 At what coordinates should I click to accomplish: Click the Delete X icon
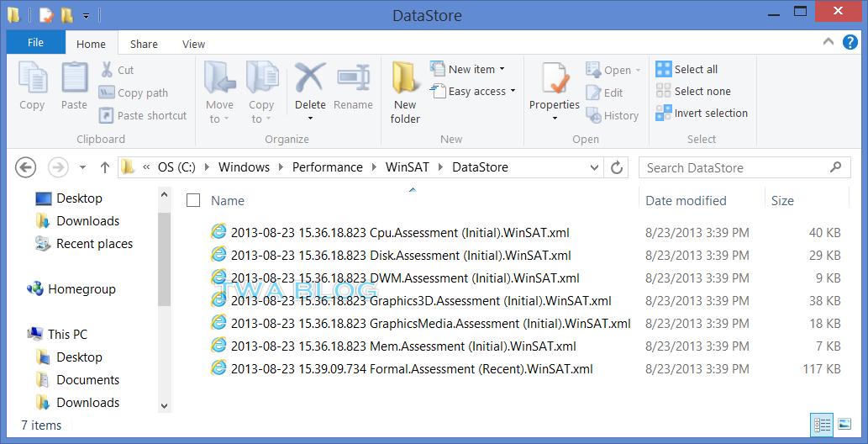[x=310, y=77]
